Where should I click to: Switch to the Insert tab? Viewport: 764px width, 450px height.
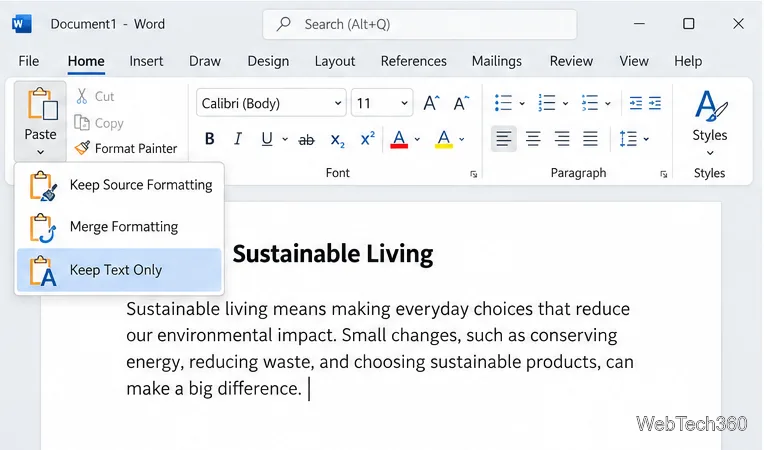click(x=146, y=61)
